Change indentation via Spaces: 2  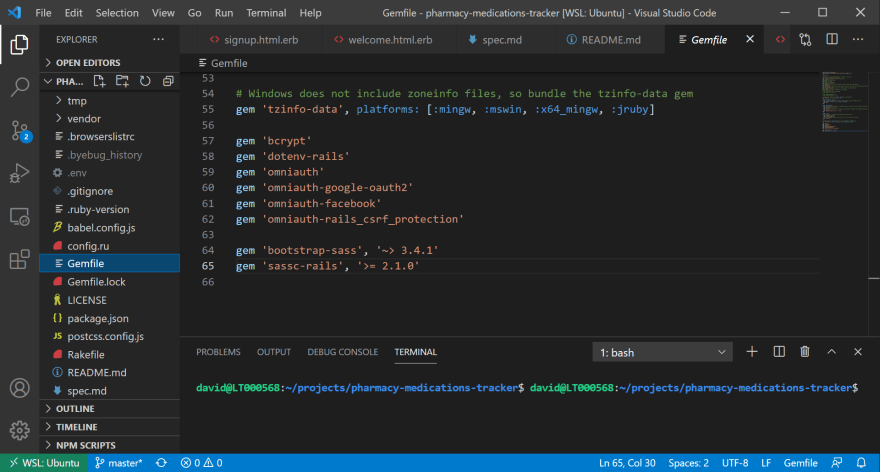[688, 463]
